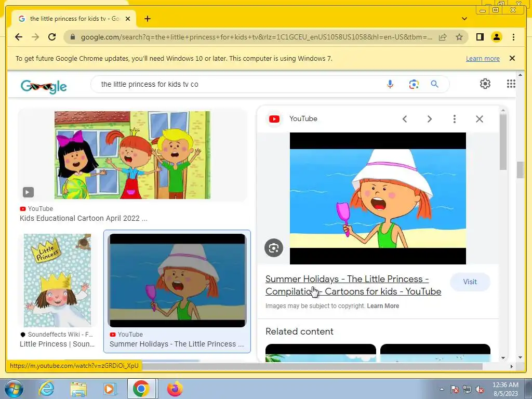The height and width of the screenshot is (399, 532).
Task: Switch to Chrome taskbar button
Action: coord(141,389)
